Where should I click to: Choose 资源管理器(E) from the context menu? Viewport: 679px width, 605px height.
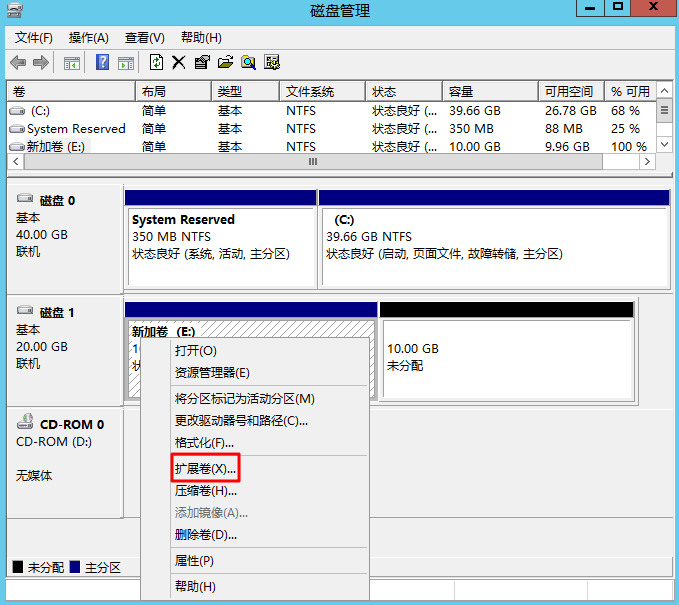click(x=269, y=372)
